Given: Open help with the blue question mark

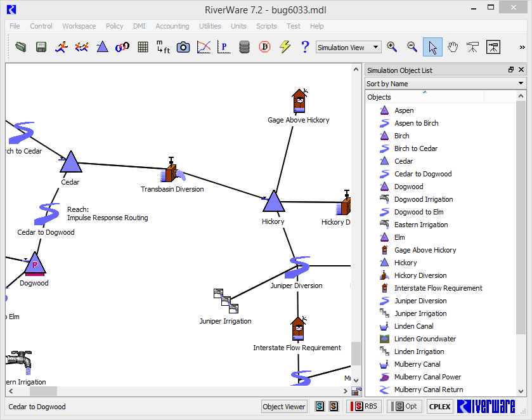Looking at the screenshot, I should click(306, 47).
